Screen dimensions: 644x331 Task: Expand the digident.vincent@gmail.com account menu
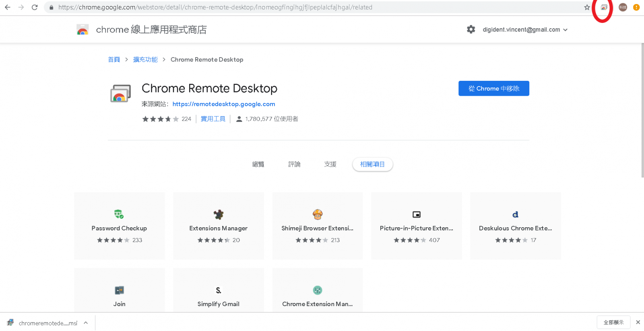point(525,30)
